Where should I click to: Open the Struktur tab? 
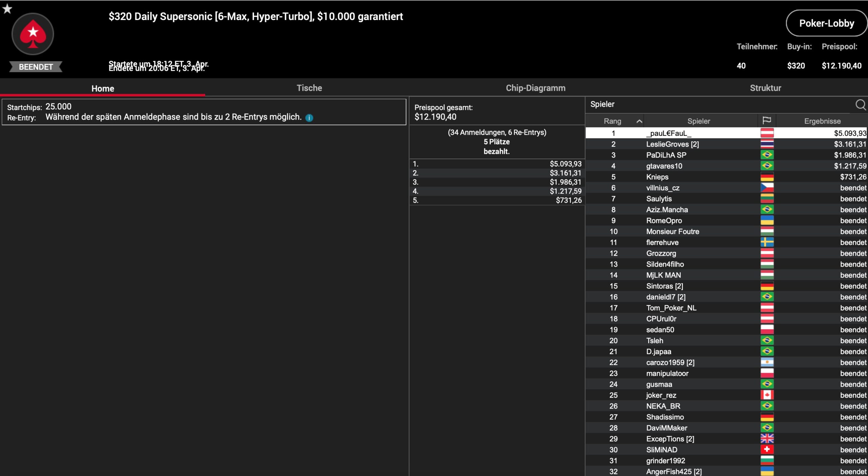765,88
